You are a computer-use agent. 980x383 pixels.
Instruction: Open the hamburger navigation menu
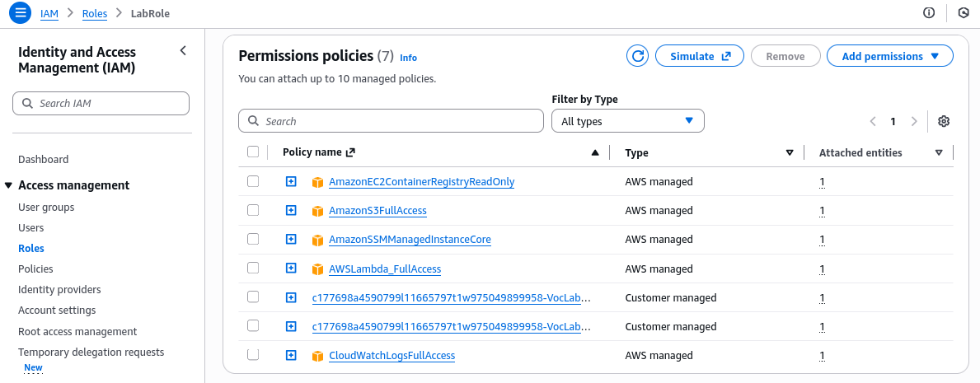(x=20, y=12)
